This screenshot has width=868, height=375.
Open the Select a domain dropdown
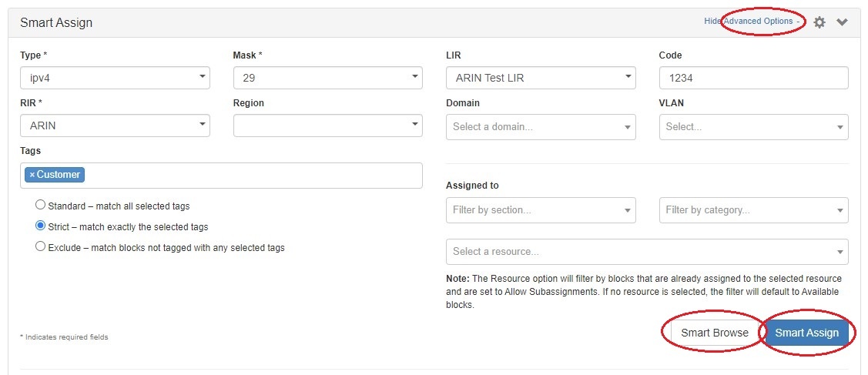point(541,127)
